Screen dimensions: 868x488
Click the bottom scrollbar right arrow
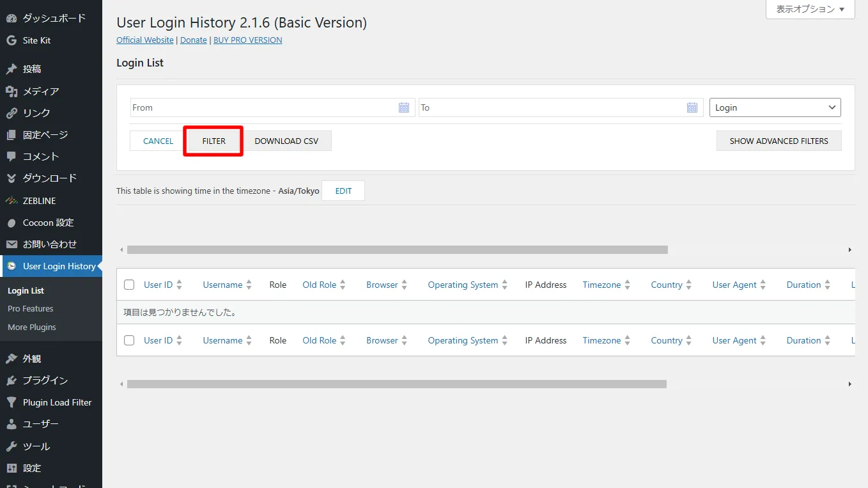pos(850,384)
